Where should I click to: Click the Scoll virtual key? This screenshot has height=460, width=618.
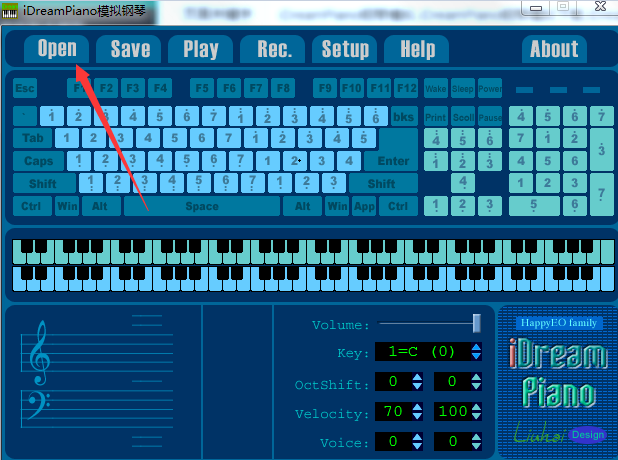tap(463, 117)
